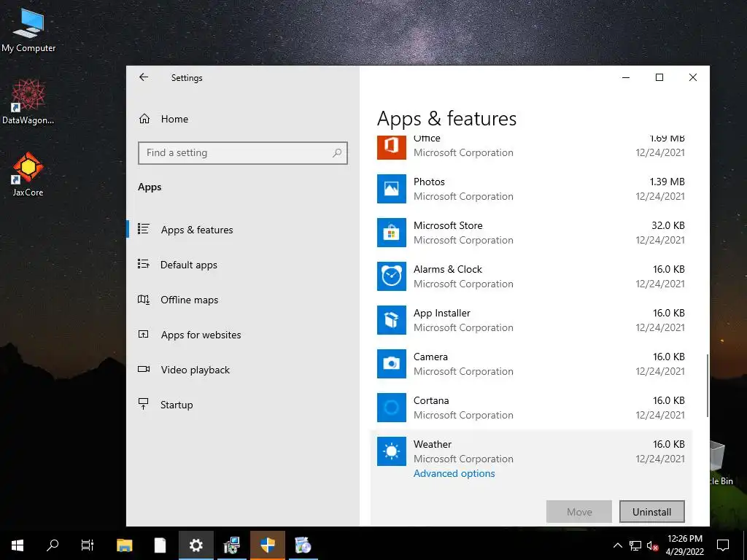Screen dimensions: 747x560
Task: Click the muted volume tray icon
Action: [653, 545]
